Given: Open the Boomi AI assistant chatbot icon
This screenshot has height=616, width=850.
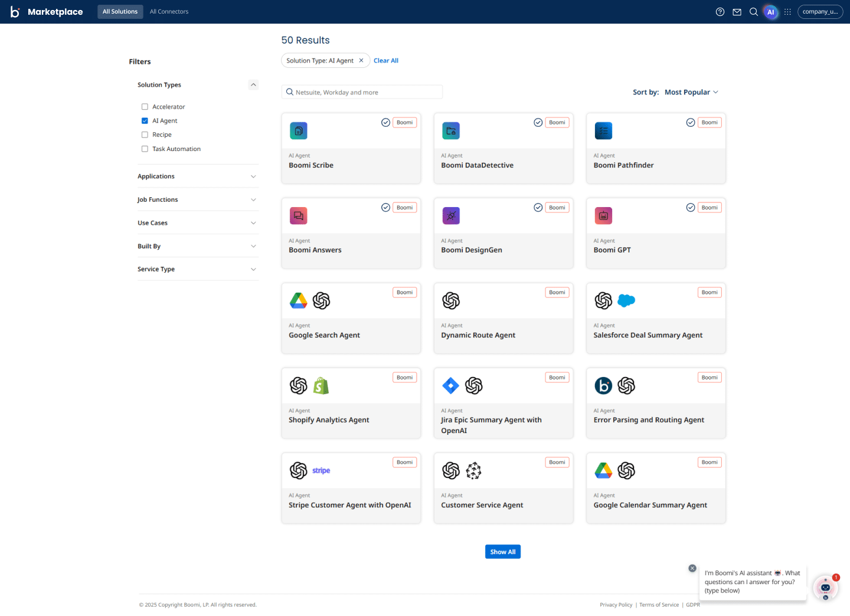Looking at the screenshot, I should pyautogui.click(x=825, y=588).
